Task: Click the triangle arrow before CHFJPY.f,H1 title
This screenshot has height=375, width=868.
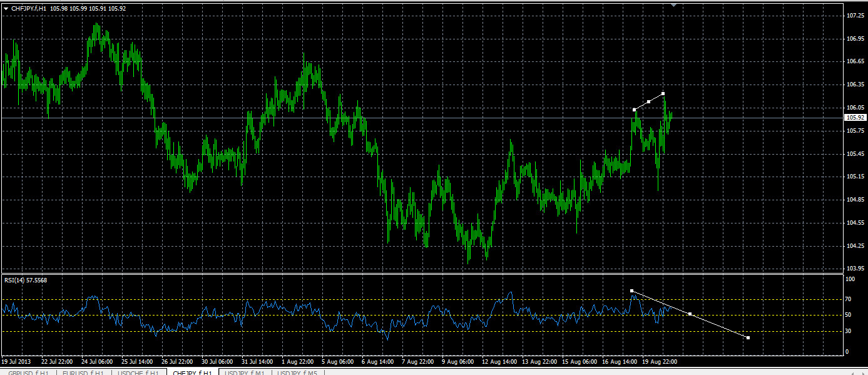Action: (x=6, y=9)
